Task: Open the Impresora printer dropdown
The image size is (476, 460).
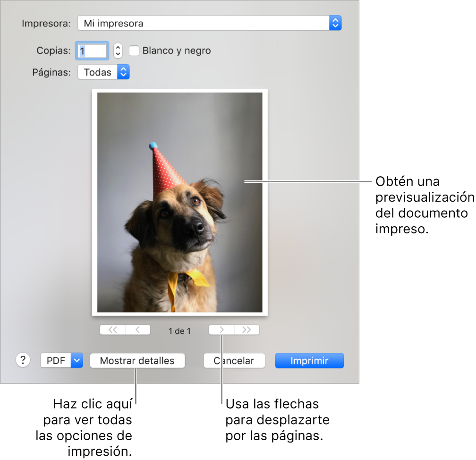Action: [x=210, y=23]
